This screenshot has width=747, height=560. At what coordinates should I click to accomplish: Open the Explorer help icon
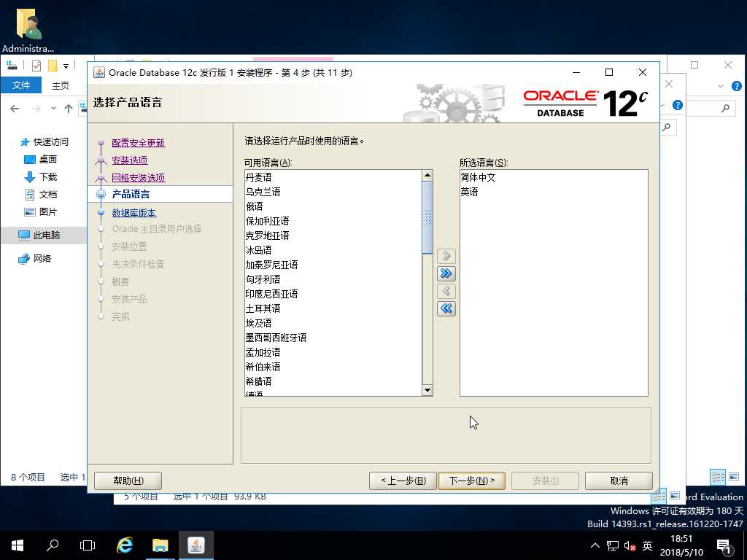tap(737, 86)
